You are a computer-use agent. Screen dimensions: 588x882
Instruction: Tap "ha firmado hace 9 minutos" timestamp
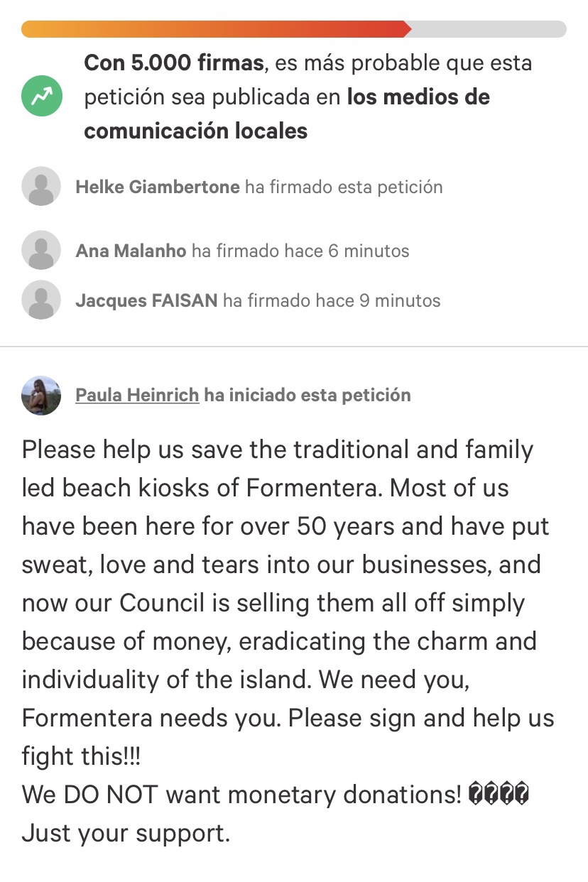pyautogui.click(x=332, y=300)
